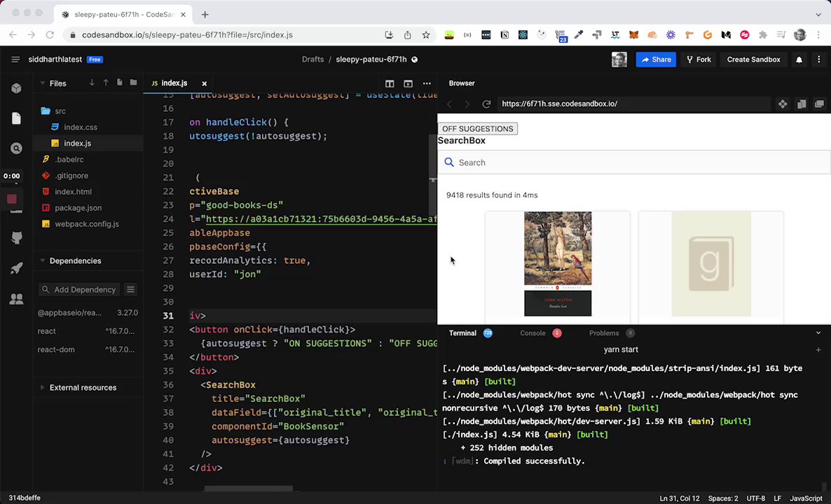Open package.json file
Image resolution: width=831 pixels, height=504 pixels.
(88, 208)
